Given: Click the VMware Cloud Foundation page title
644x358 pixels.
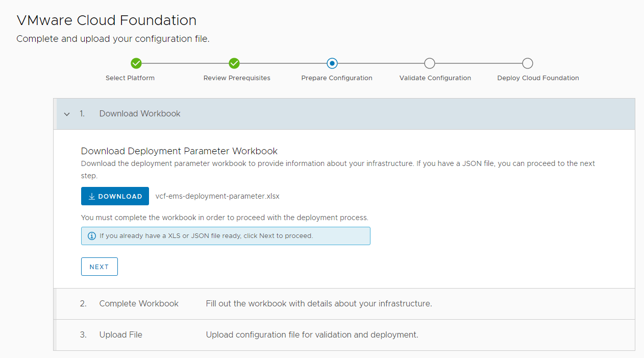Looking at the screenshot, I should (107, 20).
